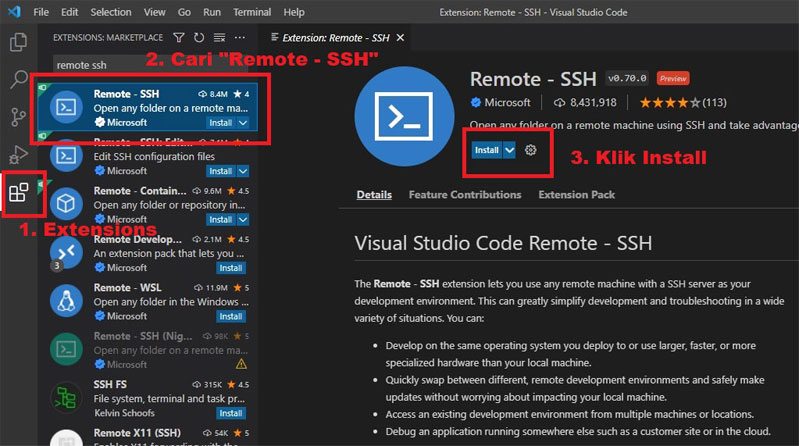Open the Go menu

click(184, 12)
